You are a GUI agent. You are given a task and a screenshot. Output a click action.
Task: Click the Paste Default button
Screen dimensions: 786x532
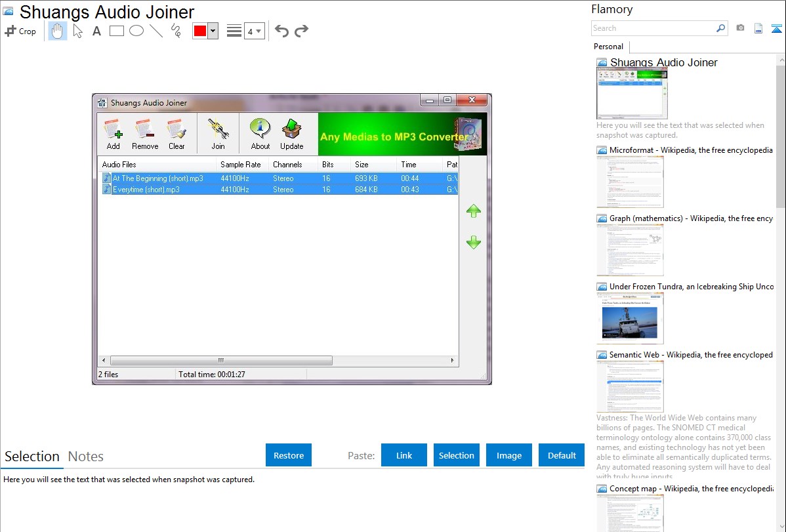pos(562,455)
